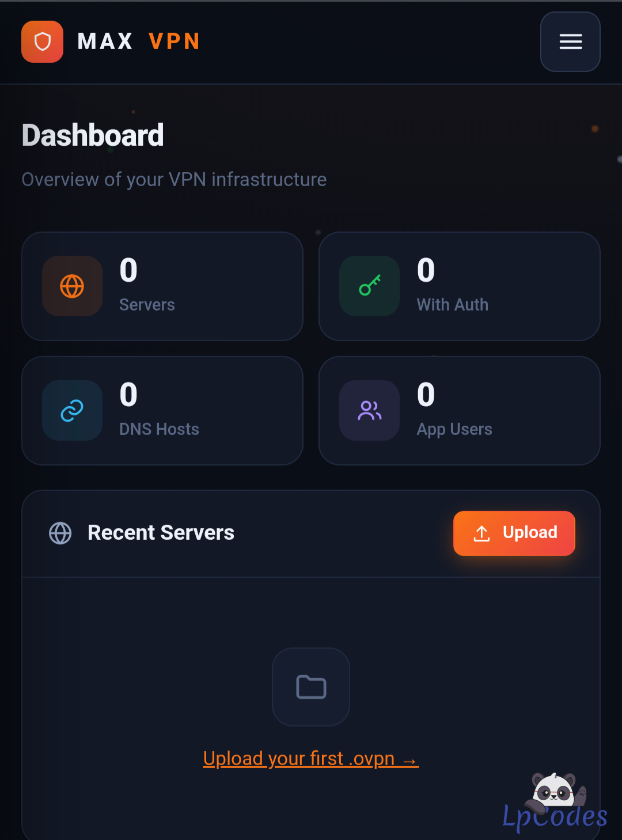Click the orange globe Servers icon
This screenshot has height=840, width=622.
(72, 286)
